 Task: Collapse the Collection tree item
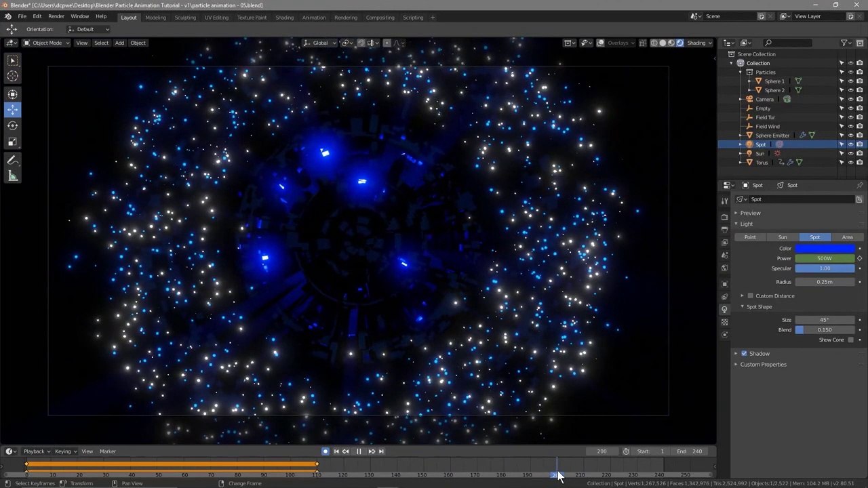click(x=732, y=63)
